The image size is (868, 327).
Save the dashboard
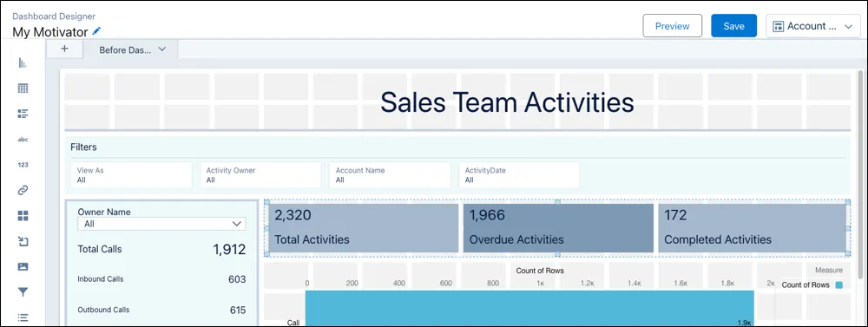pyautogui.click(x=733, y=26)
